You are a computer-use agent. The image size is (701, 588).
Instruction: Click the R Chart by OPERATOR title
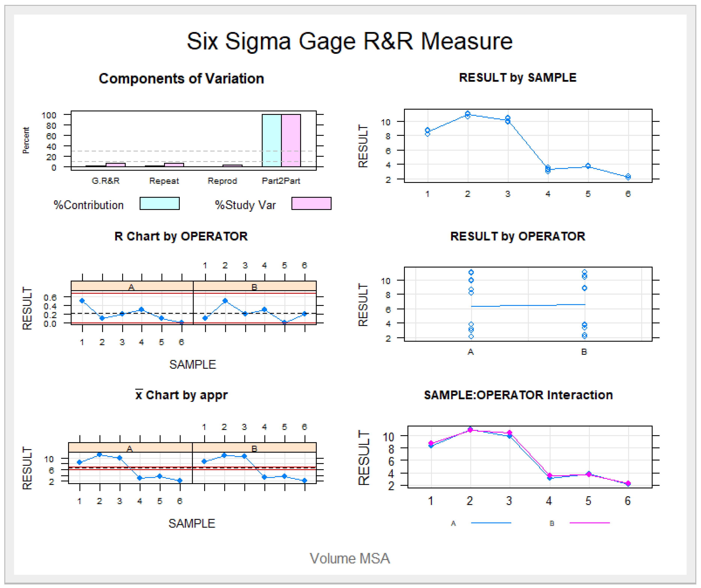click(181, 236)
